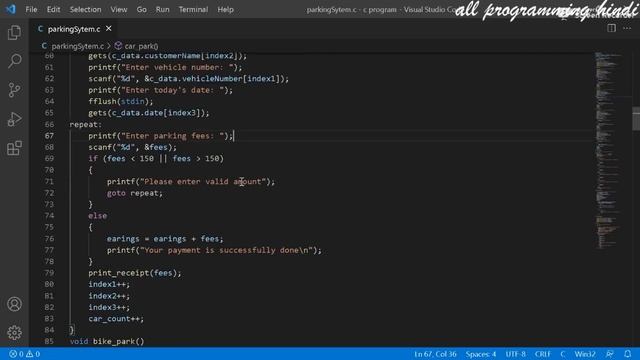Screen dimensions: 640x360
Task: Open the Accounts menu icon
Action: (x=14, y=304)
